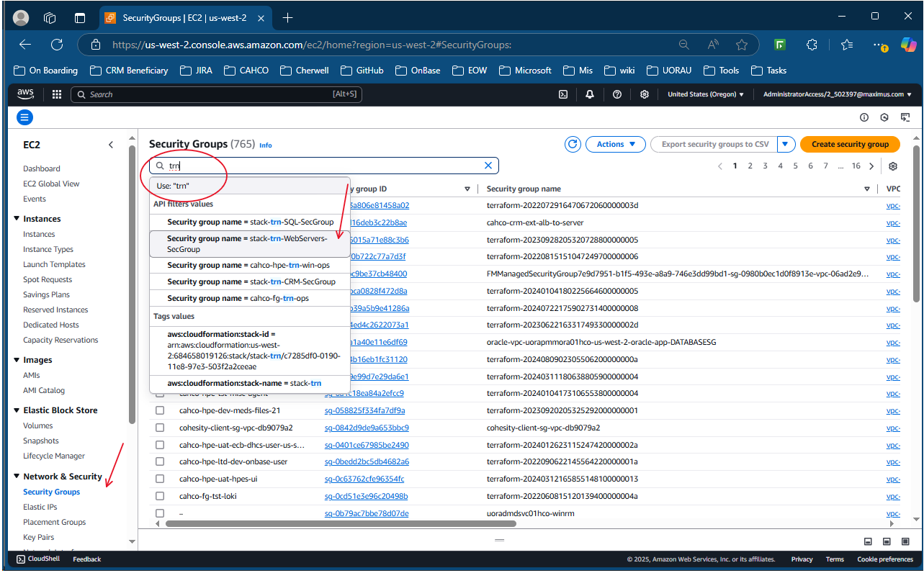Select the stack-trn-SQL-SecGroup filter suggestion
Screen dimensions: 924x573
[x=249, y=222]
